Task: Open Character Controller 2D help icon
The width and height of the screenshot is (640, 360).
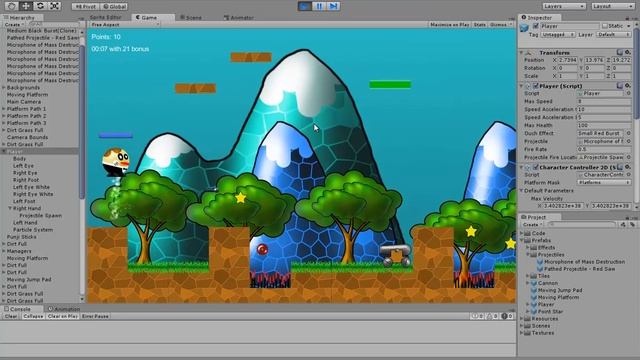Action: coord(620,167)
